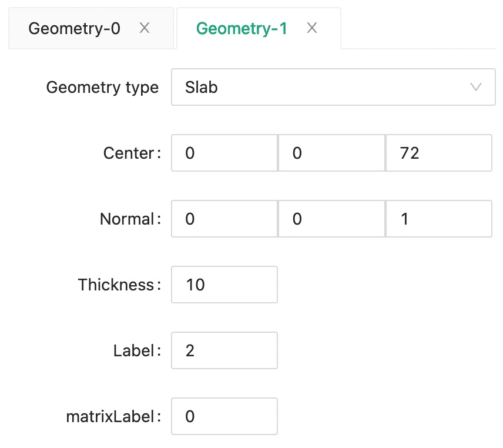Screen dimensions: 503x448
Task: Select the Normal field containing 1
Action: click(439, 219)
